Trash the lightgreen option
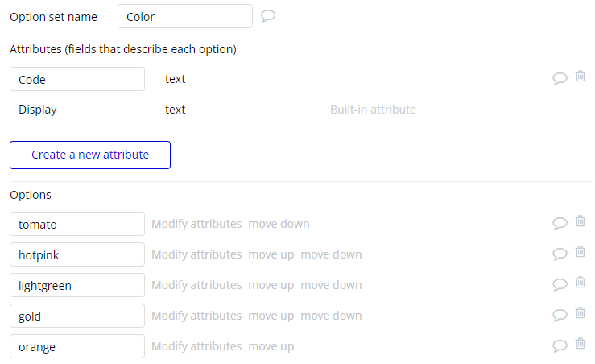Screen dimensions: 595x364 pos(581,283)
